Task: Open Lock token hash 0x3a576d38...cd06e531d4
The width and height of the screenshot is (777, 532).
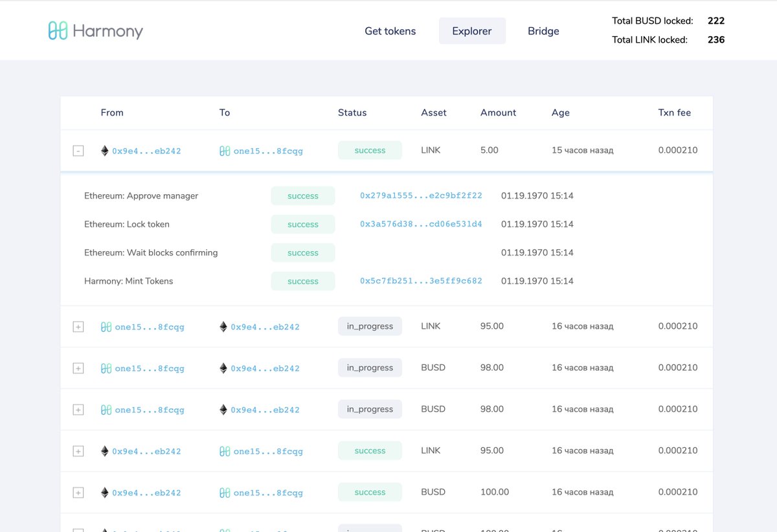Action: 421,224
